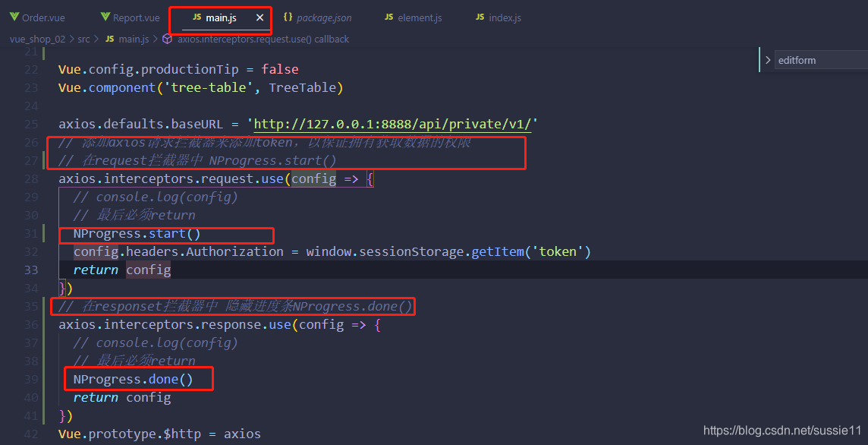Viewport: 868px width, 445px height.
Task: Focus the find field containing editform
Action: pyautogui.click(x=821, y=60)
